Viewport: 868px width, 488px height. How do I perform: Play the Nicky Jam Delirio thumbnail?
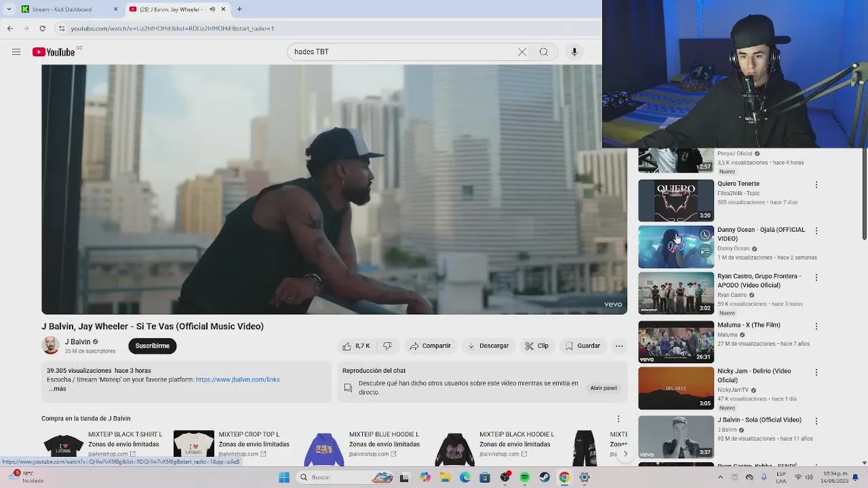pos(676,388)
